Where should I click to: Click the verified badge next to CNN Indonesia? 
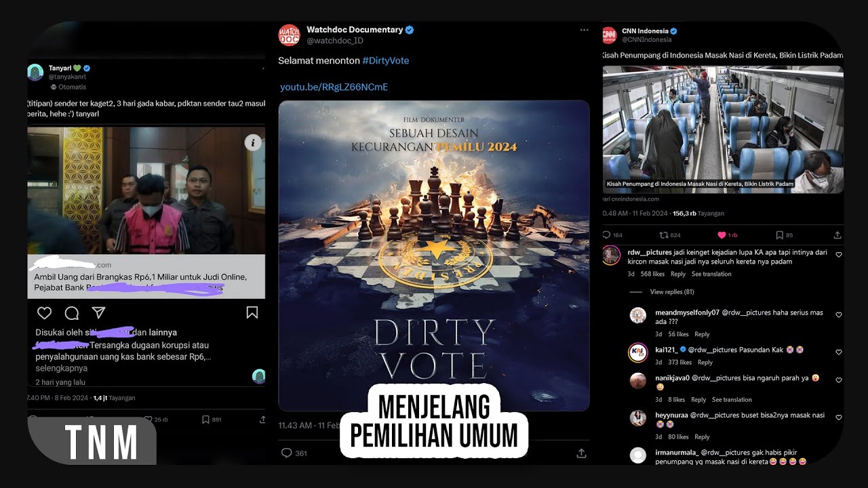click(674, 31)
